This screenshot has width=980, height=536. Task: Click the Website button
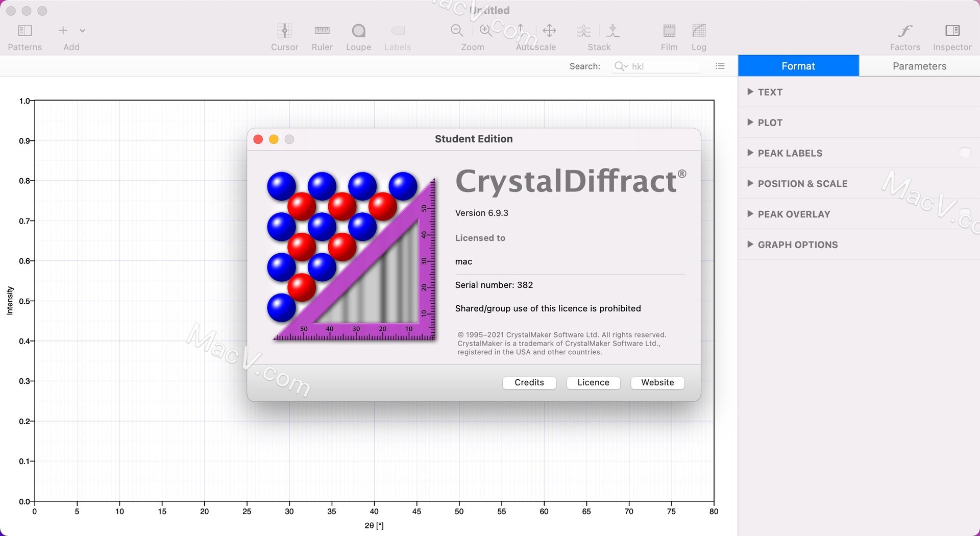(657, 383)
